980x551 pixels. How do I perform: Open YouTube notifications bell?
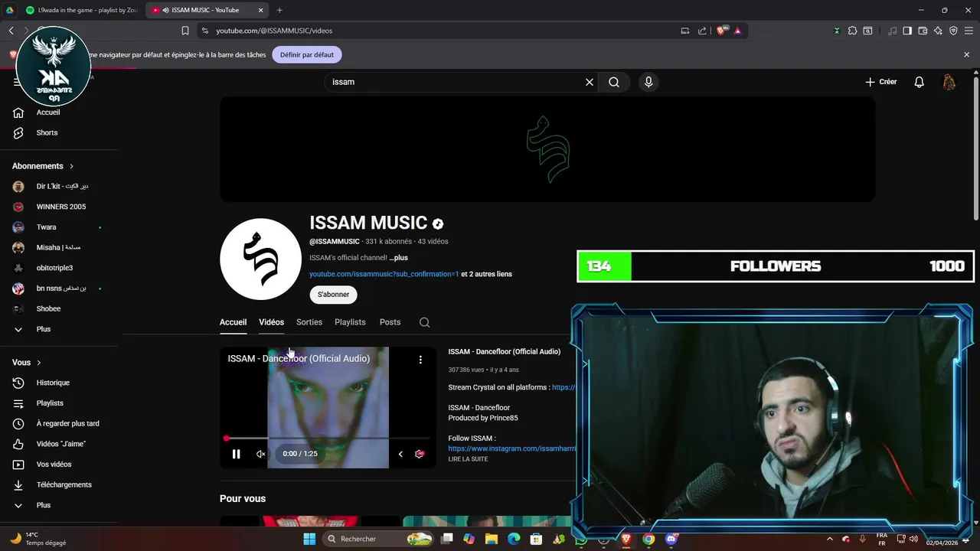click(x=920, y=82)
